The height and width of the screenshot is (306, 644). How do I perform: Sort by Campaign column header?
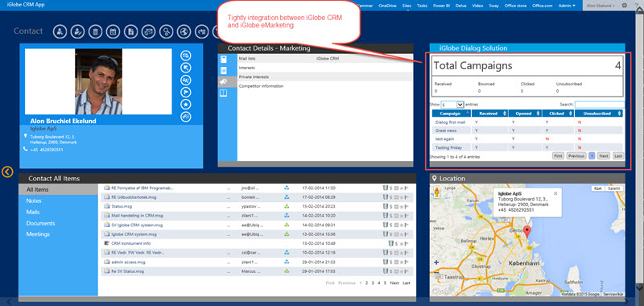click(452, 114)
